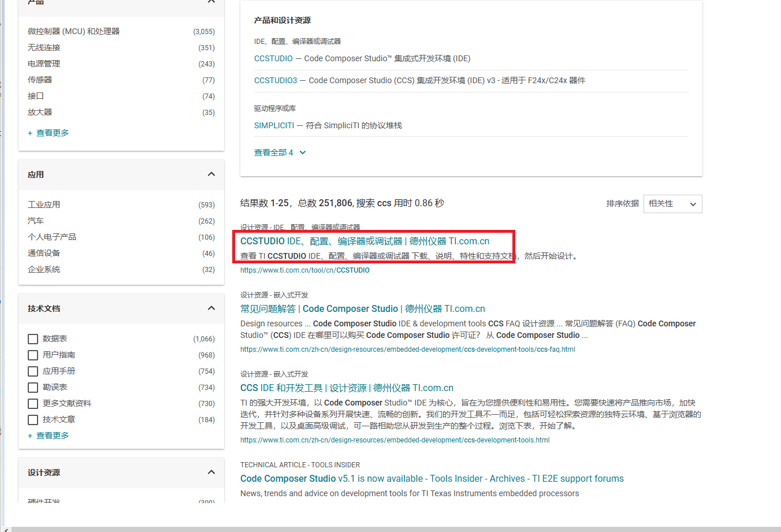
Task: Check the 数据表 checkbox
Action: [x=33, y=339]
